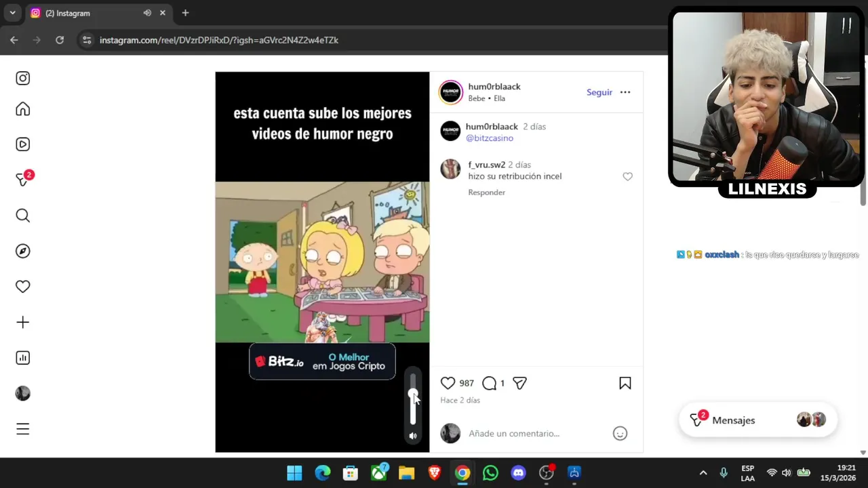Open dashboard chart icon in sidebar
Viewport: 868px width, 488px height.
[23, 358]
